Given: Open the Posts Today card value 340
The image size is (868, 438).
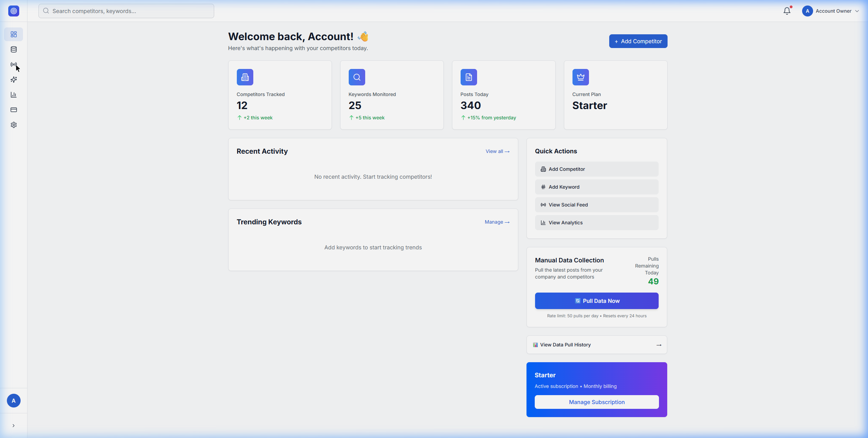Looking at the screenshot, I should (471, 105).
